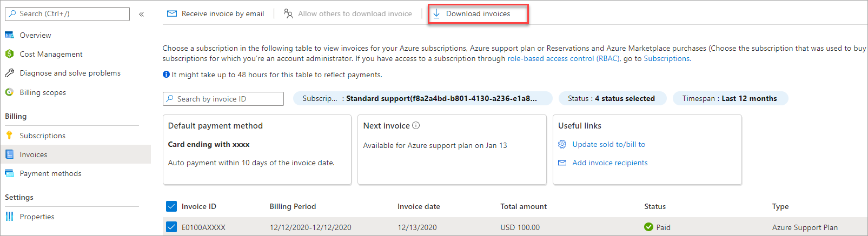
Task: Click the Properties bars icon
Action: pyautogui.click(x=9, y=217)
